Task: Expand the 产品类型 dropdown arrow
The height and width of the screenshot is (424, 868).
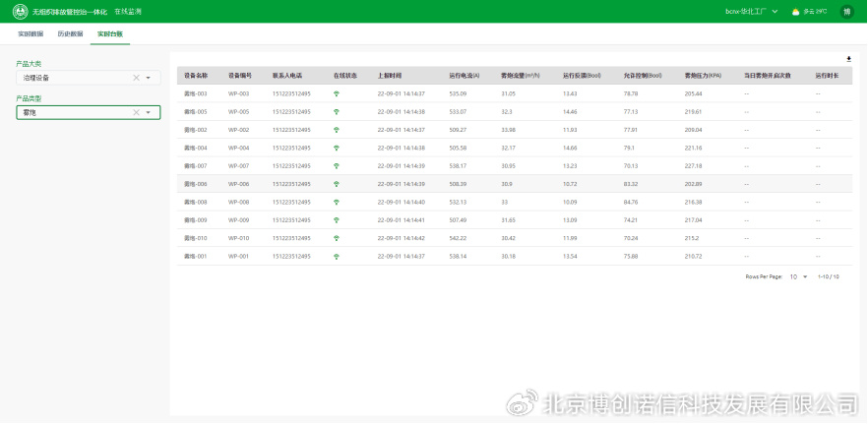Action: [149, 113]
